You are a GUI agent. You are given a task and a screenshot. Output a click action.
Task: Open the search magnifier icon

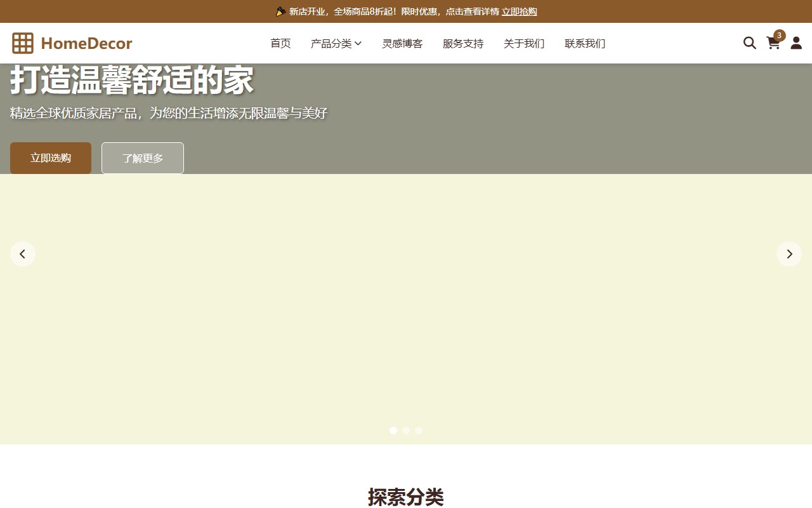pos(749,43)
